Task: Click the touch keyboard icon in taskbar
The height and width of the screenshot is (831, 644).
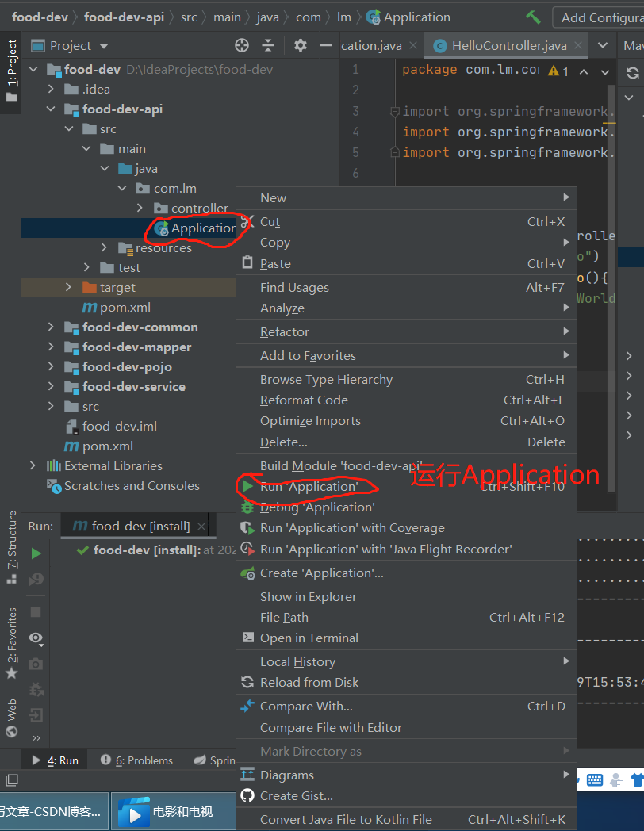Action: point(595,779)
